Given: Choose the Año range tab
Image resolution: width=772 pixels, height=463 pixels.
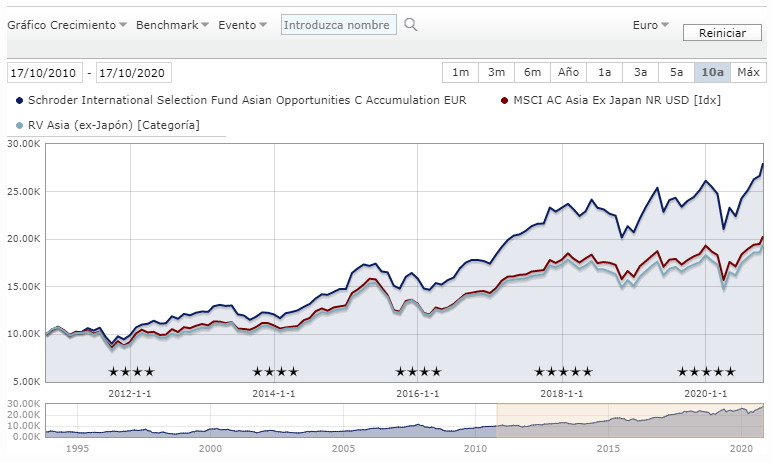Looking at the screenshot, I should 568,72.
